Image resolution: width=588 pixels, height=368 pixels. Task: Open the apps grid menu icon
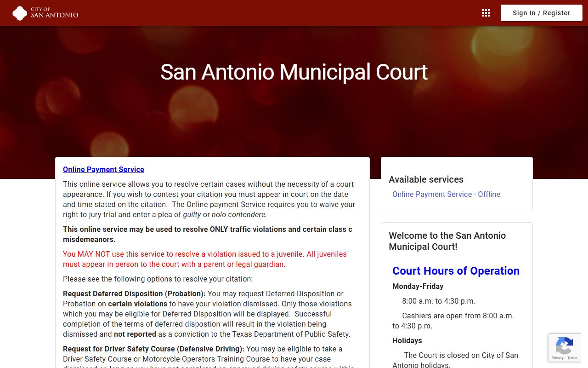(486, 13)
